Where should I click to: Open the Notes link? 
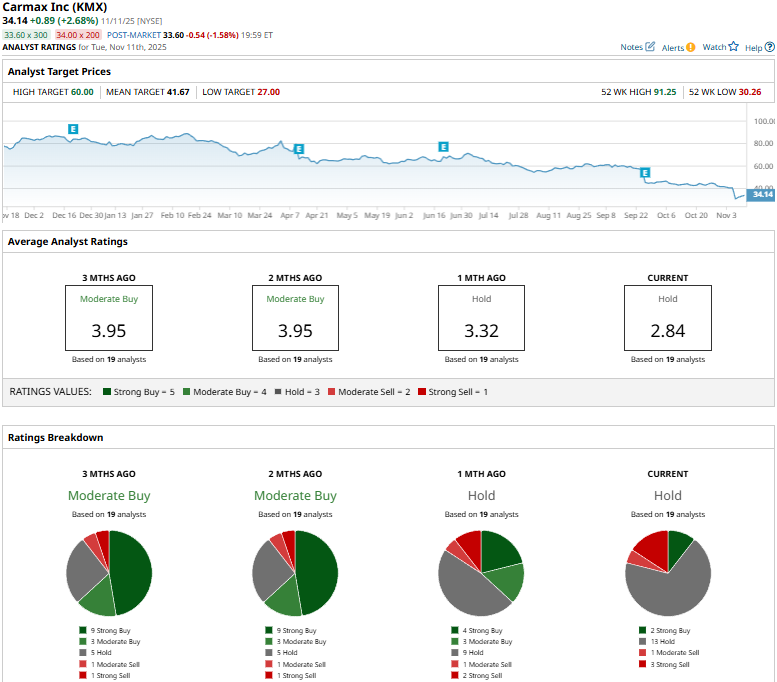[631, 47]
